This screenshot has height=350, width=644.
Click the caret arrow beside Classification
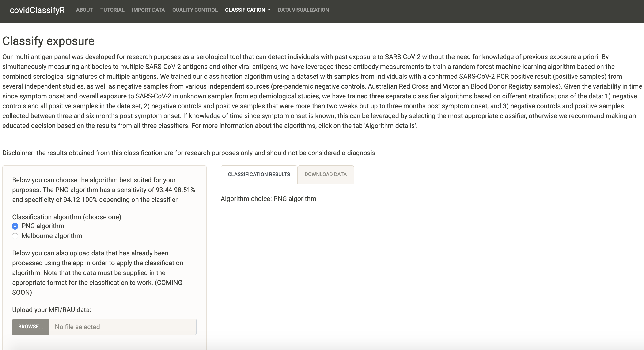[x=269, y=10]
